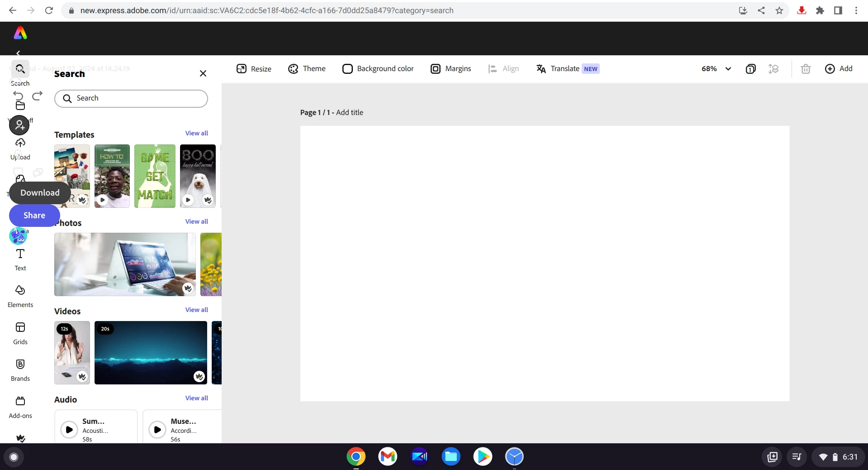Open Play Store from the shelf

pos(483,456)
